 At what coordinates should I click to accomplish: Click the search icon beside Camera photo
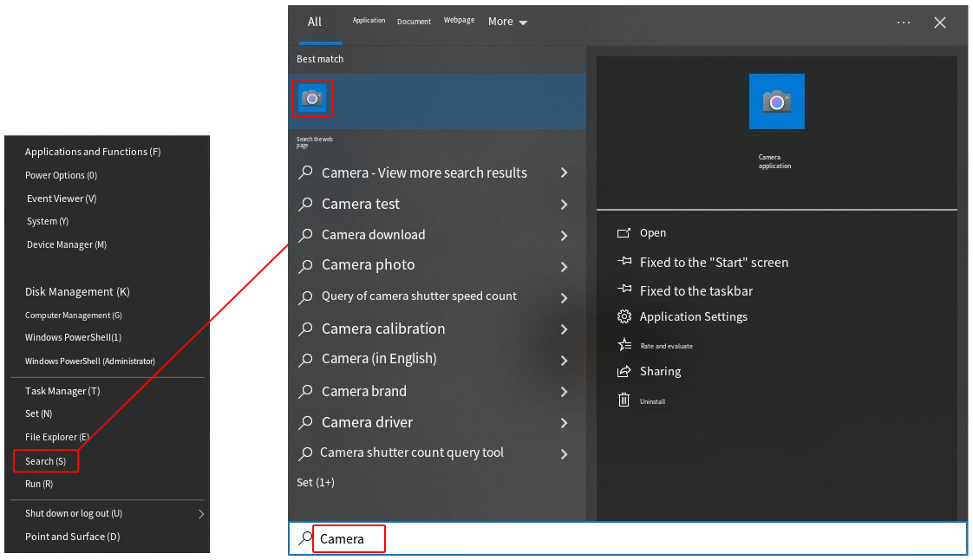[x=305, y=266]
